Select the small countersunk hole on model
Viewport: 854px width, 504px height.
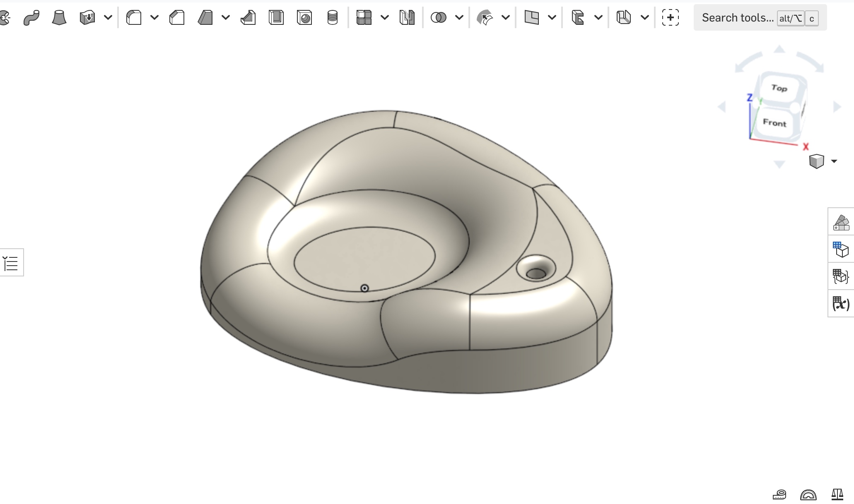pyautogui.click(x=536, y=269)
